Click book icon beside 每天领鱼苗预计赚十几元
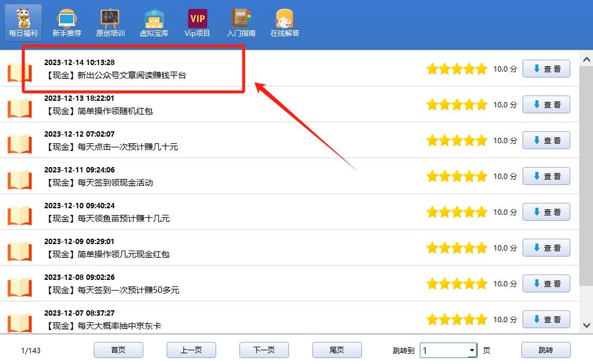Viewport: 593px width, 364px height. [x=20, y=215]
